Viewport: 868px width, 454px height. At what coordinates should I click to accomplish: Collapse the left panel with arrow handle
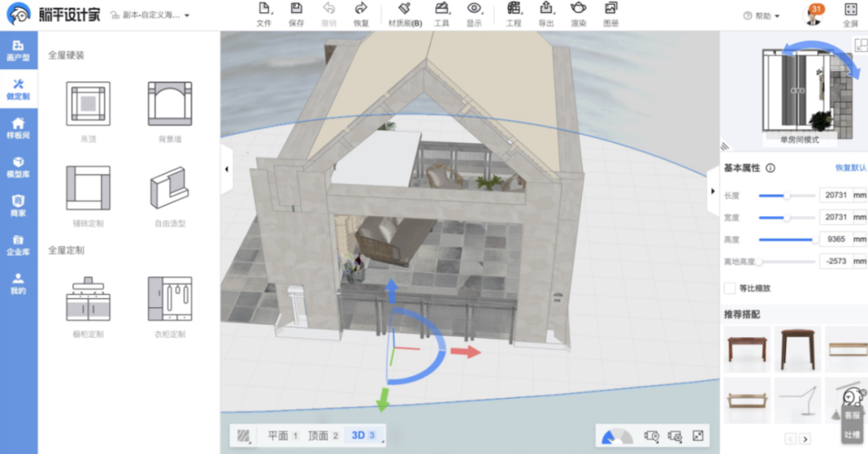click(227, 169)
